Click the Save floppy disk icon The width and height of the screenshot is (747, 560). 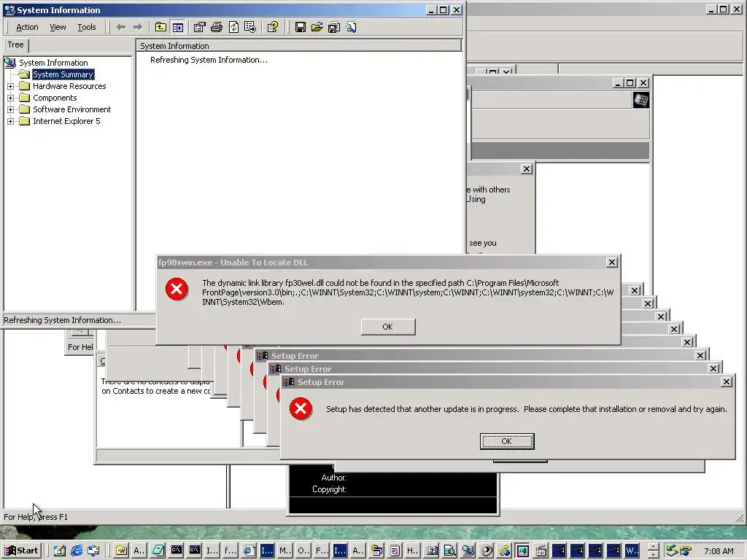tap(300, 27)
